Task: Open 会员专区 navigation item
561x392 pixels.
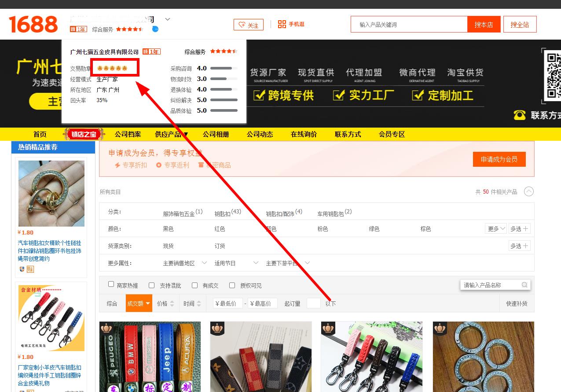Action: 392,134
